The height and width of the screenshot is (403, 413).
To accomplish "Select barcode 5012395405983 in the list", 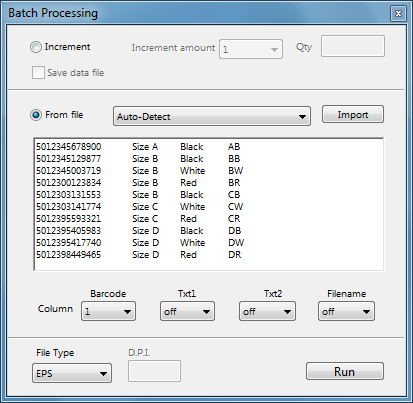I will click(x=69, y=231).
